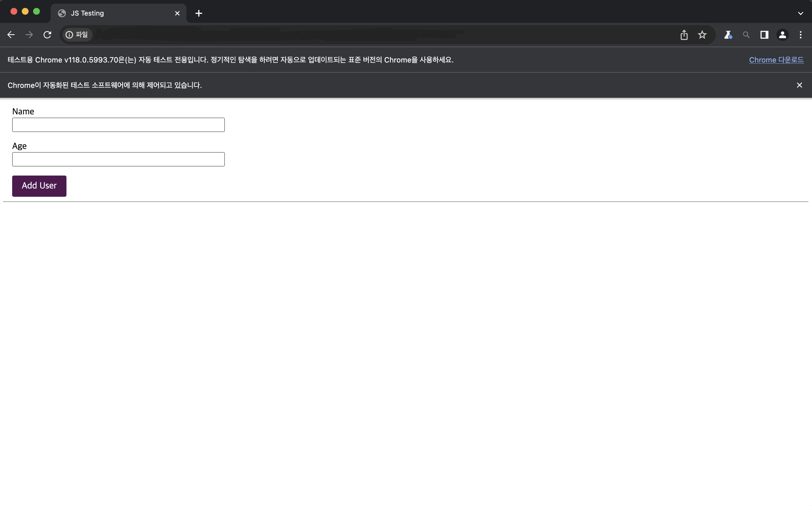Focus the Name input field
Screen dimensions: 812x506
118,125
